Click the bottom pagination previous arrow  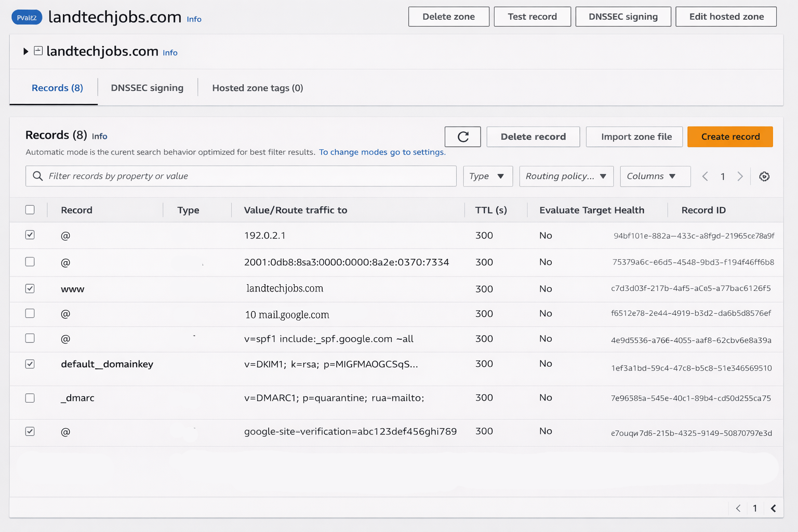(x=738, y=508)
